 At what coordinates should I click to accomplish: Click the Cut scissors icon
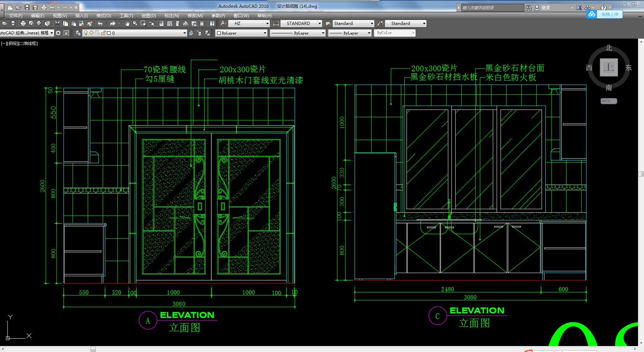coord(58,24)
